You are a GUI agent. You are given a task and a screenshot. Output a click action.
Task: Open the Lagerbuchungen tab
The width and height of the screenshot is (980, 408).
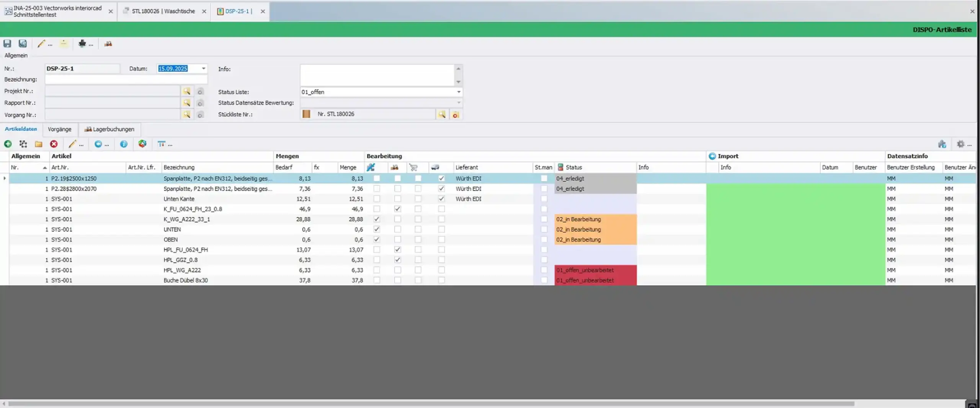(x=109, y=129)
